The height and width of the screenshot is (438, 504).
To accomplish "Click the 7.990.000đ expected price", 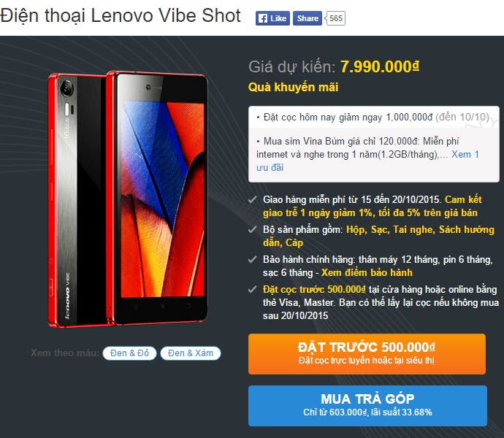I will 380,66.
